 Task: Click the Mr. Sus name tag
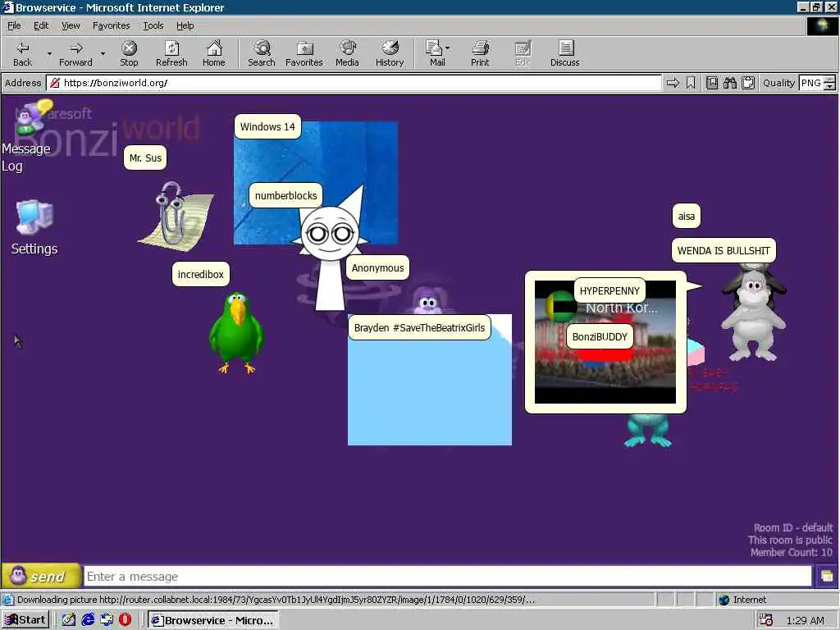click(x=145, y=158)
